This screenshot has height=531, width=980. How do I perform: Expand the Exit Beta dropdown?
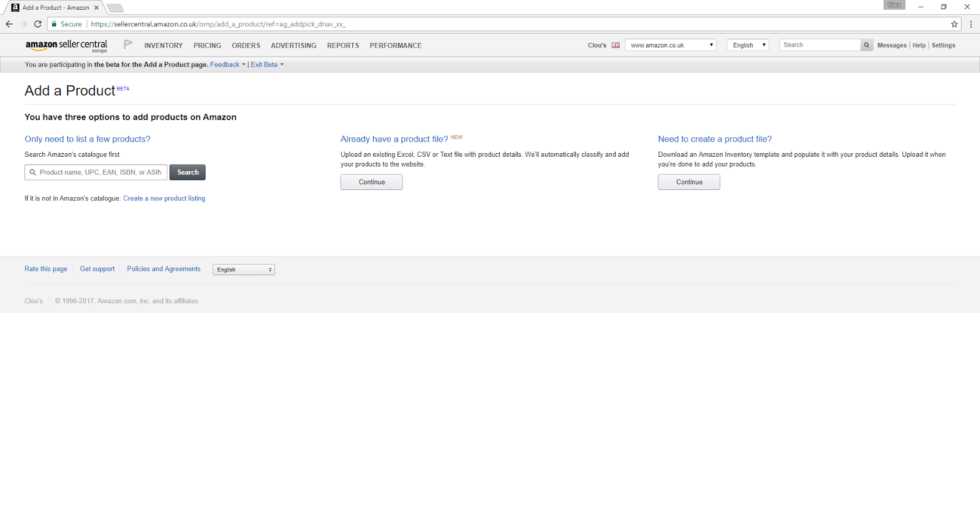267,64
